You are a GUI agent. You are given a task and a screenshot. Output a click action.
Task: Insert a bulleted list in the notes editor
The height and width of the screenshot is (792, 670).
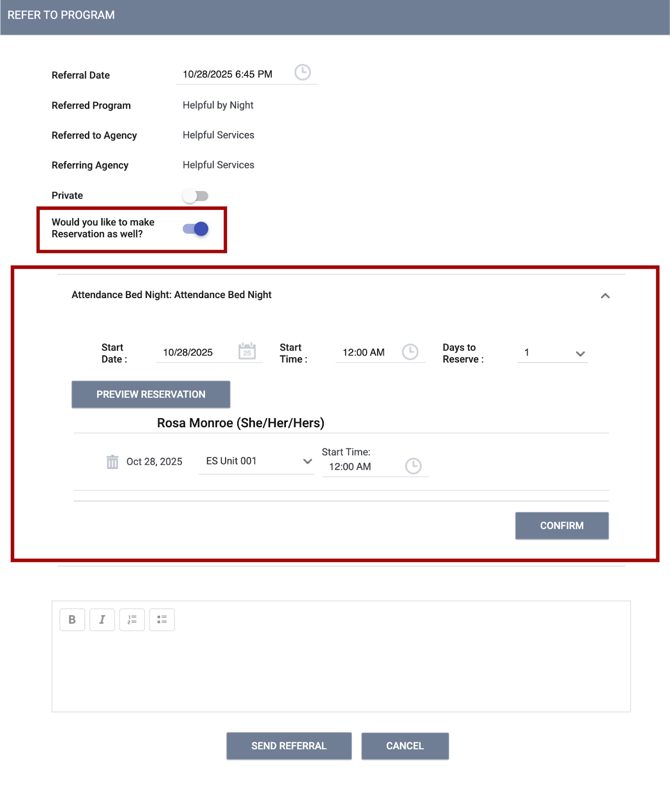tap(162, 620)
